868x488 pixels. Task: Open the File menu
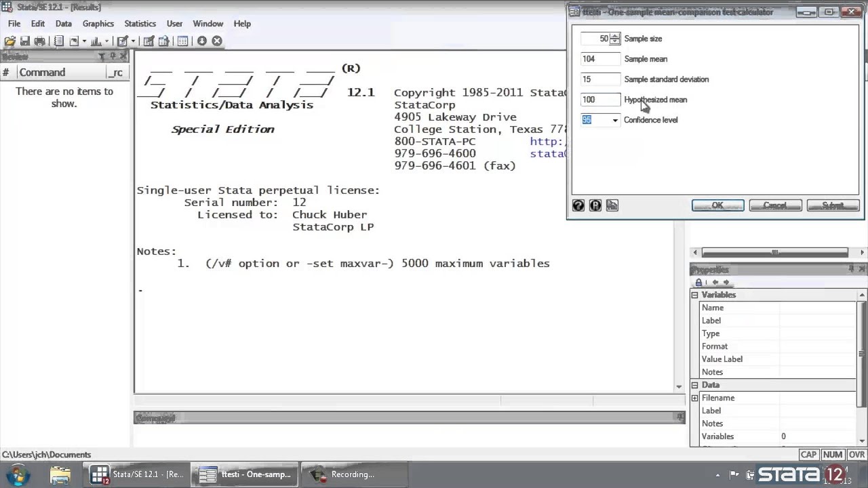tap(14, 24)
